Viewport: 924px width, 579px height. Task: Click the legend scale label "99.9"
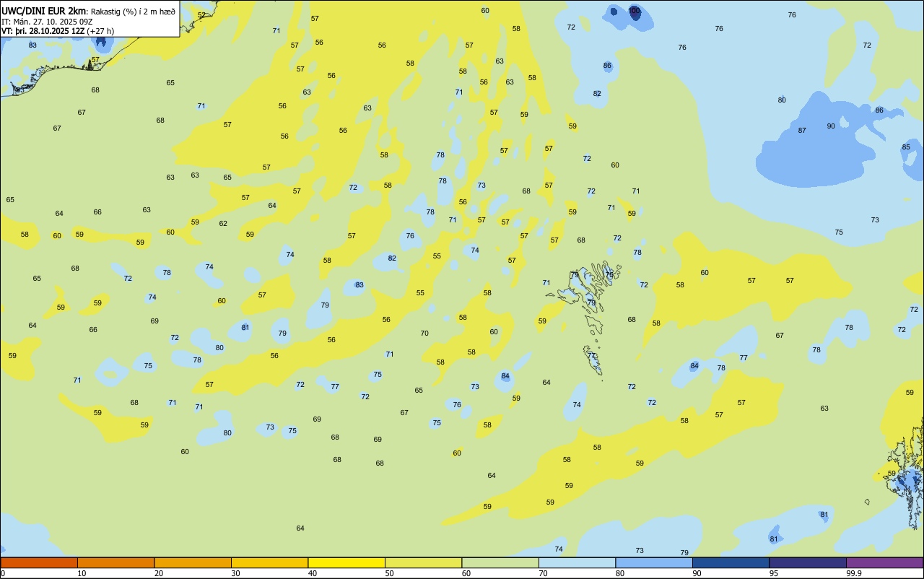coord(854,573)
